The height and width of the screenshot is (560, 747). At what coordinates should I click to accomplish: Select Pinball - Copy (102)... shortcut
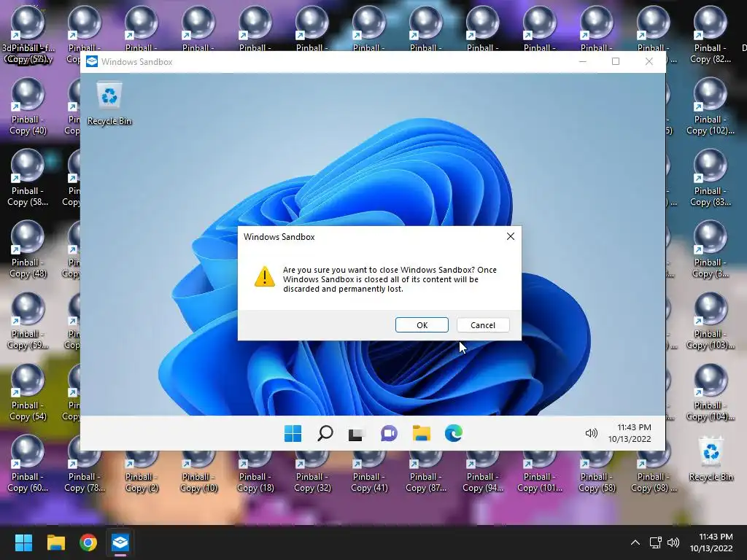[711, 106]
